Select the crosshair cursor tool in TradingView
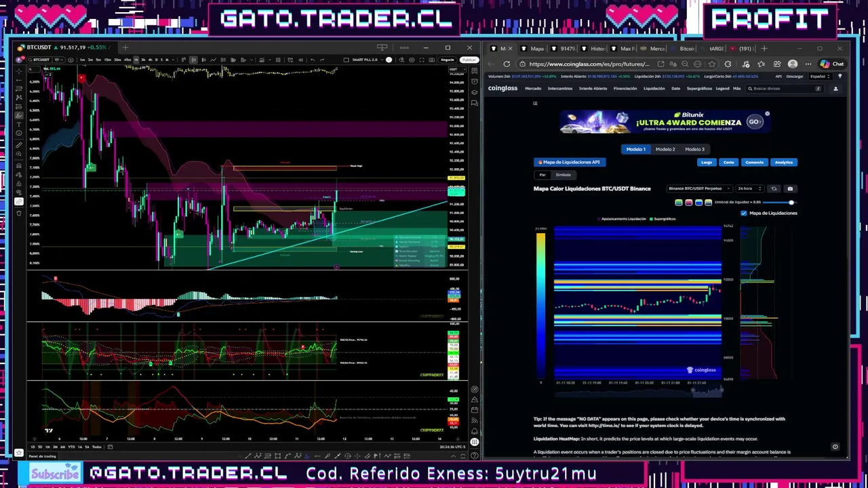This screenshot has height=488, width=868. (x=19, y=71)
